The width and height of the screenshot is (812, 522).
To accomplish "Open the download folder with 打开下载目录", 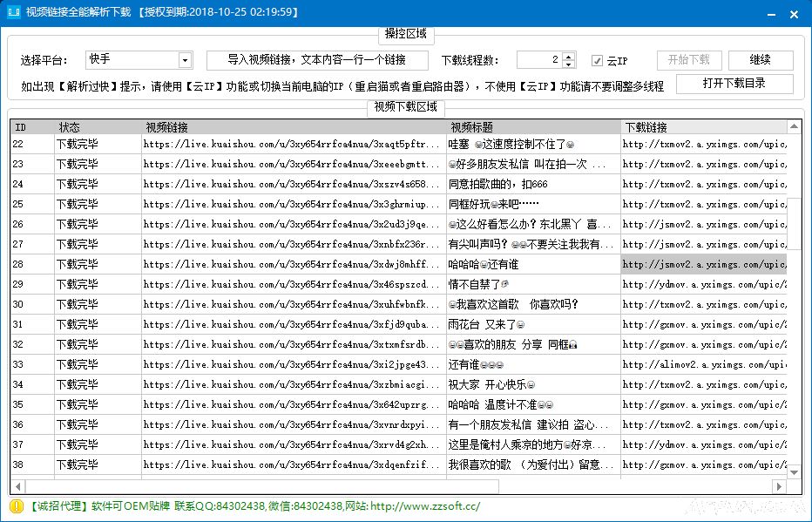I will click(734, 84).
